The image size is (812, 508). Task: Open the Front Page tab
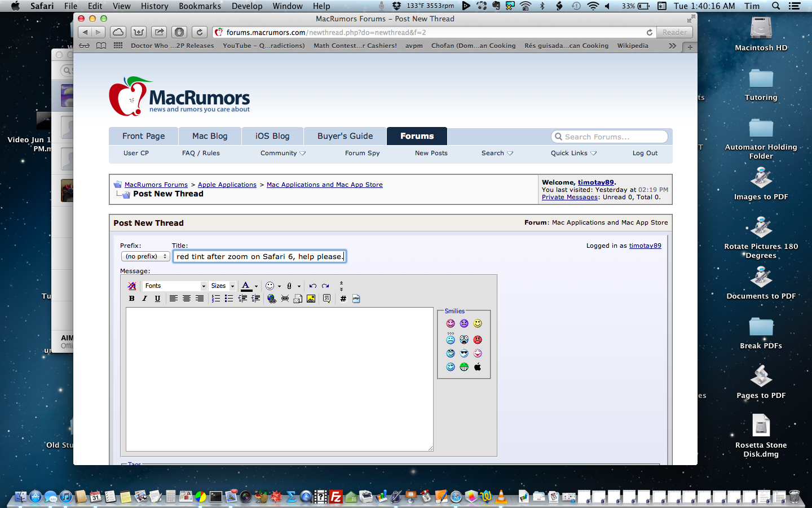tap(144, 136)
